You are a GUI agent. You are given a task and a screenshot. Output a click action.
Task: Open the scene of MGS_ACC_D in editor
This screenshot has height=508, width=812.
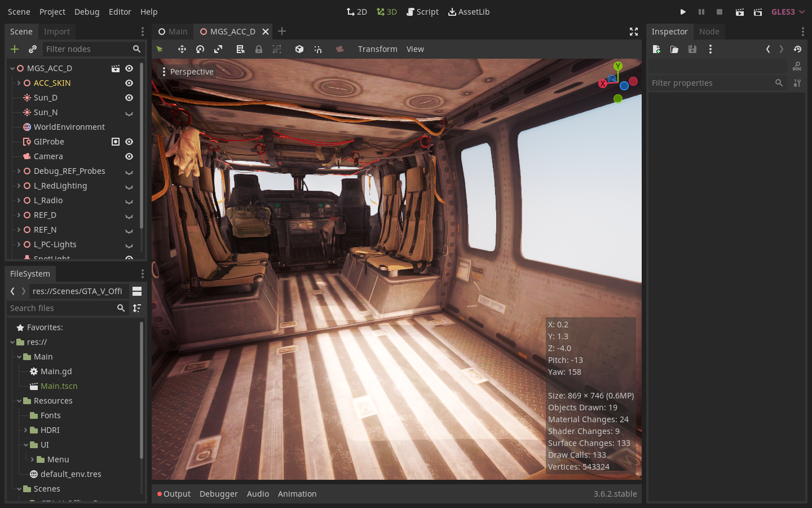pos(116,68)
